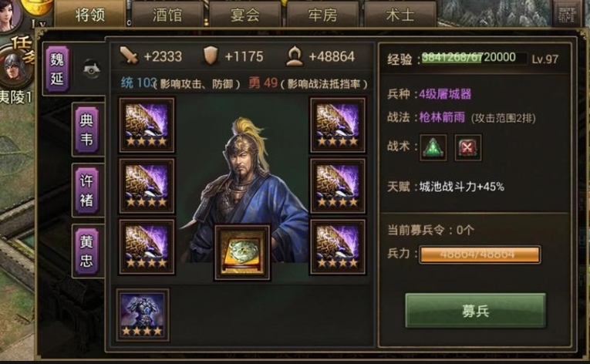Click the 募兵 recruit button
This screenshot has height=364, width=590.
(x=475, y=311)
